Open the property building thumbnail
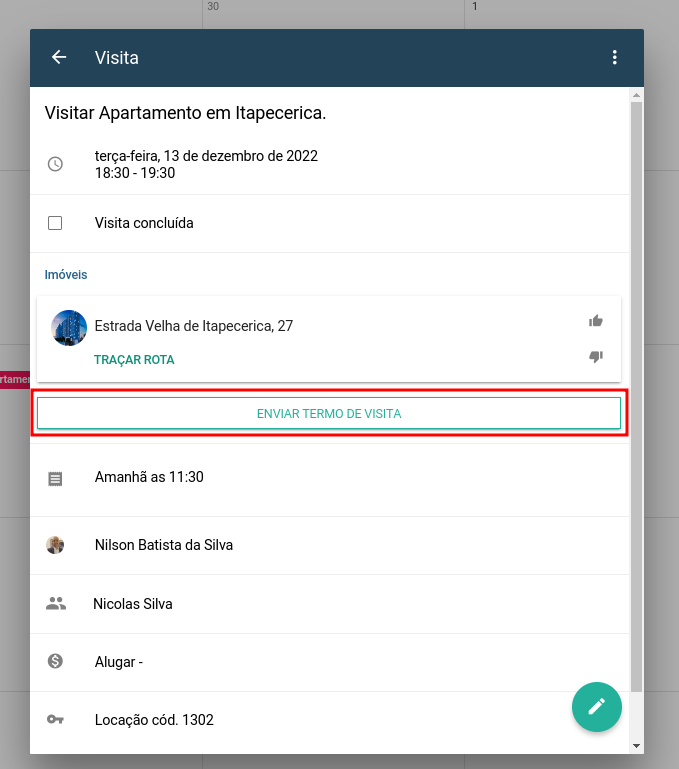This screenshot has height=769, width=679. [x=69, y=328]
